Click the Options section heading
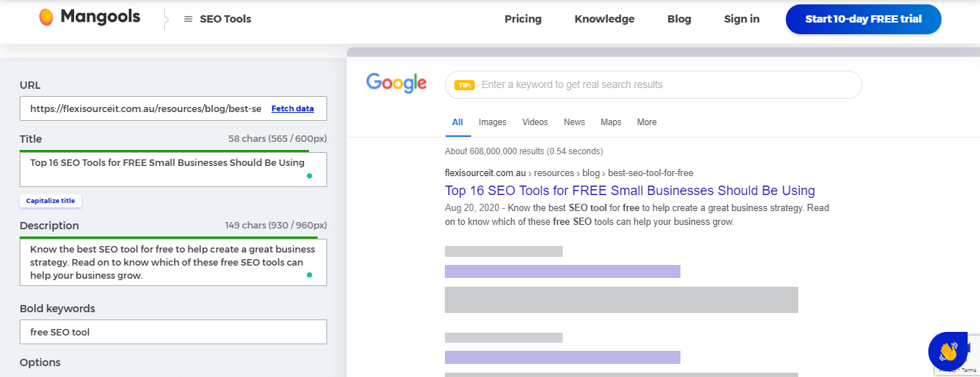 pyautogui.click(x=40, y=362)
